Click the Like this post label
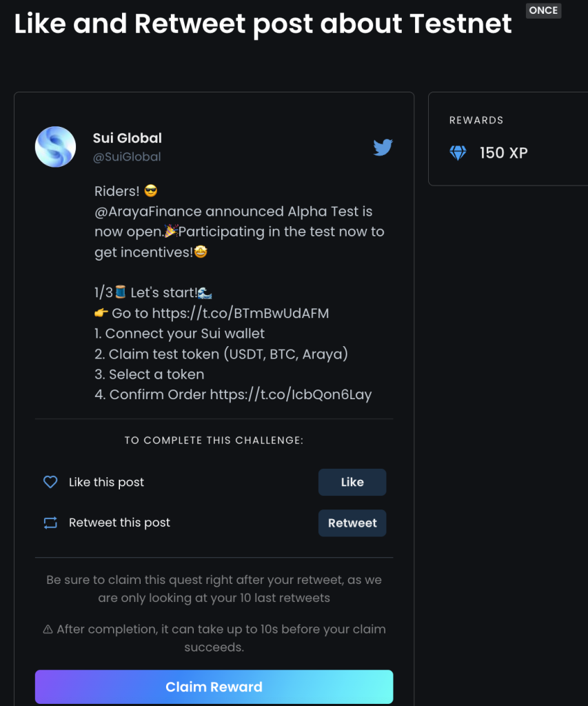Screen dimensions: 588x706 tap(106, 482)
